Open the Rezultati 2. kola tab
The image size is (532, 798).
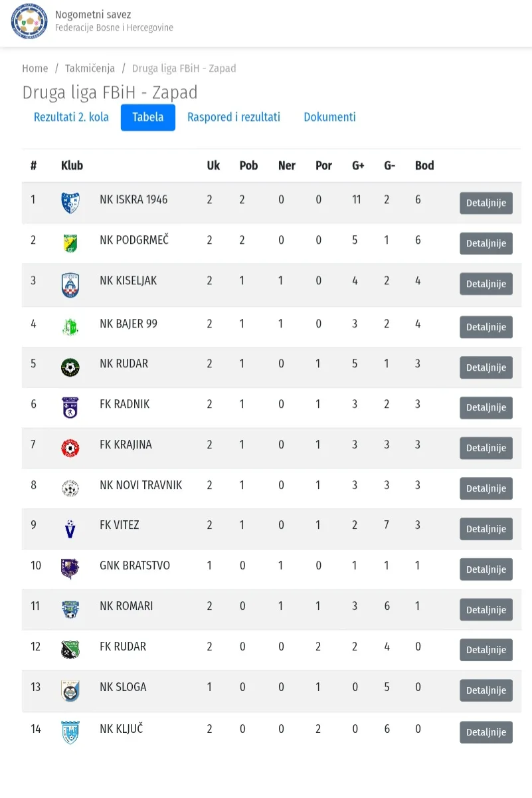[x=71, y=117]
